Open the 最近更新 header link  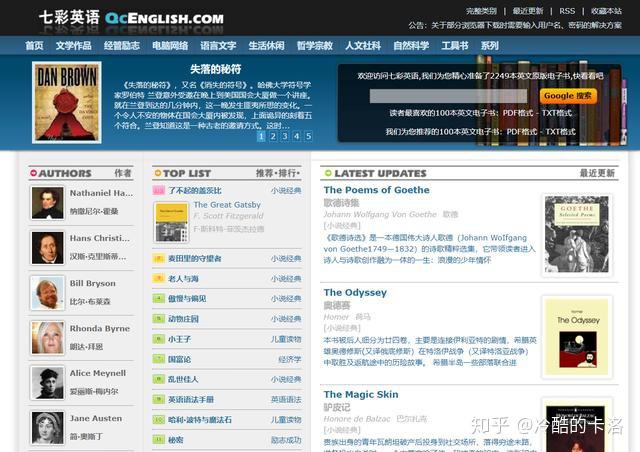(528, 11)
